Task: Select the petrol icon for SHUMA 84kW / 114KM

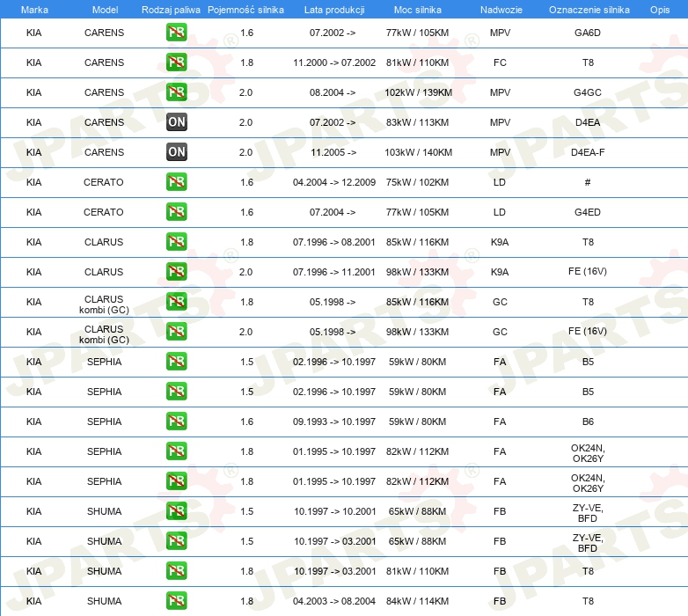Action: click(176, 601)
